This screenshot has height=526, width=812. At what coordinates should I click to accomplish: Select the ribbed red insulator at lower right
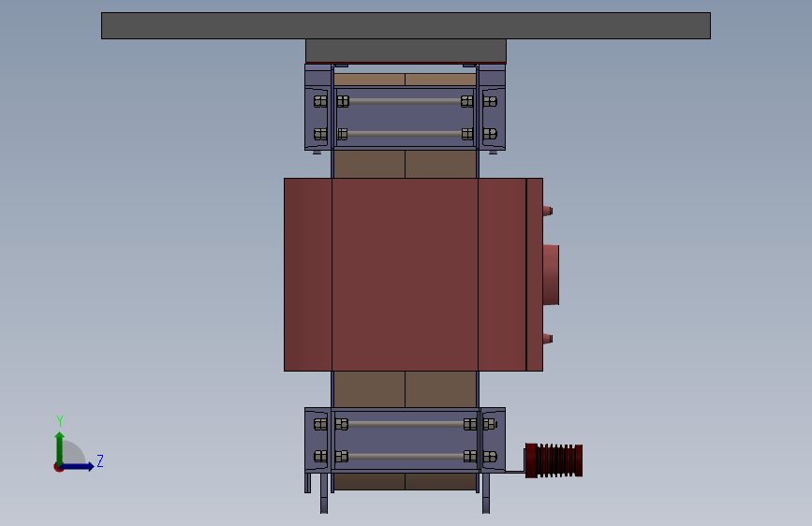click(x=554, y=460)
